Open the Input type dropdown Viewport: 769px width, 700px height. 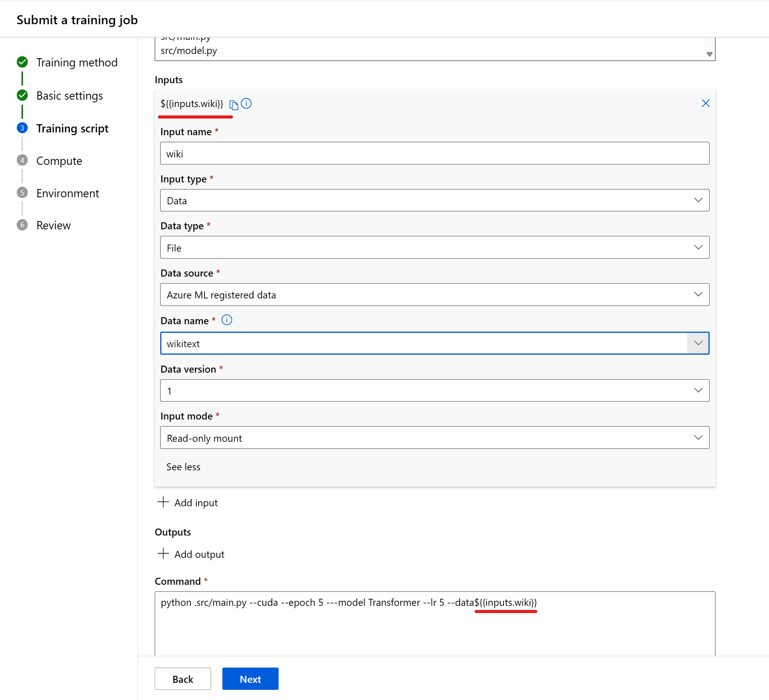[x=435, y=200]
